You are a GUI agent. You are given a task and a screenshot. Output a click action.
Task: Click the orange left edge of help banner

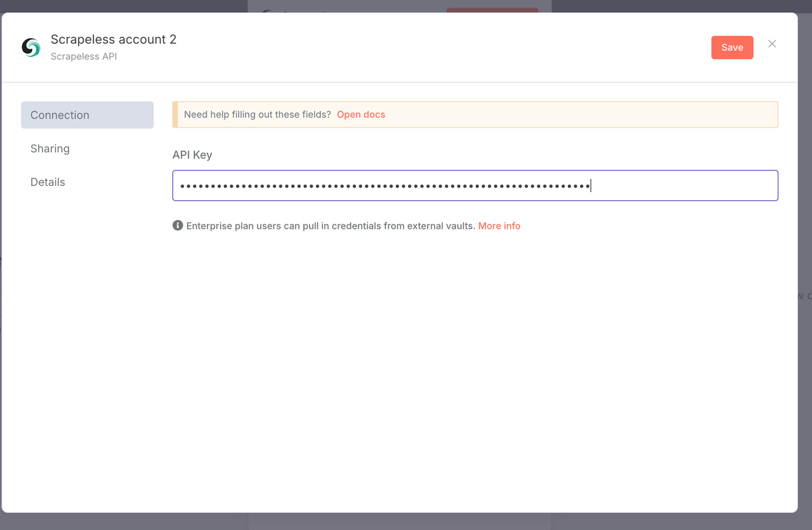(x=175, y=115)
